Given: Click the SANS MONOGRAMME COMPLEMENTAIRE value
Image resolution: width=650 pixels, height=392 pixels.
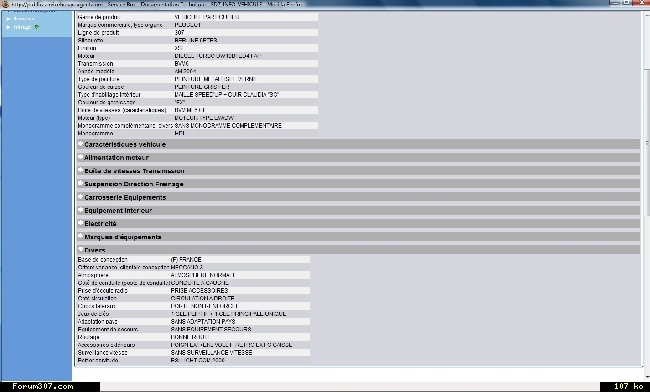Looking at the screenshot, I should pos(228,125).
